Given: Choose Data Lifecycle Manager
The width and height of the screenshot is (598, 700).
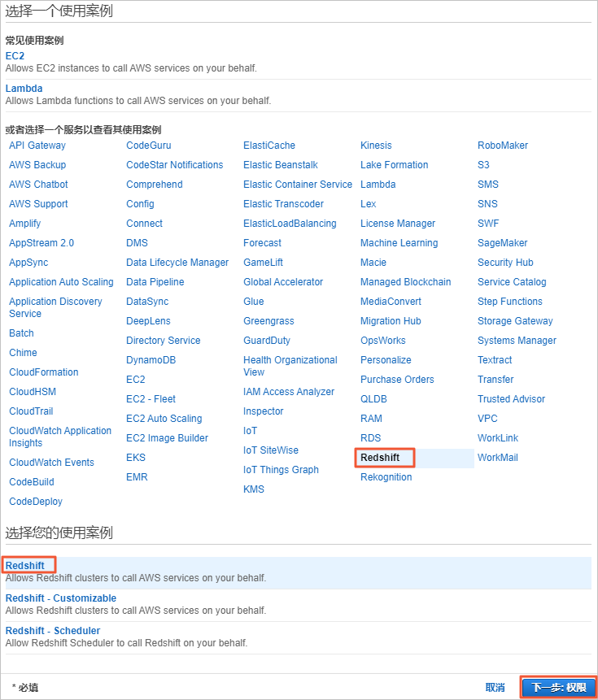Looking at the screenshot, I should pos(177,263).
